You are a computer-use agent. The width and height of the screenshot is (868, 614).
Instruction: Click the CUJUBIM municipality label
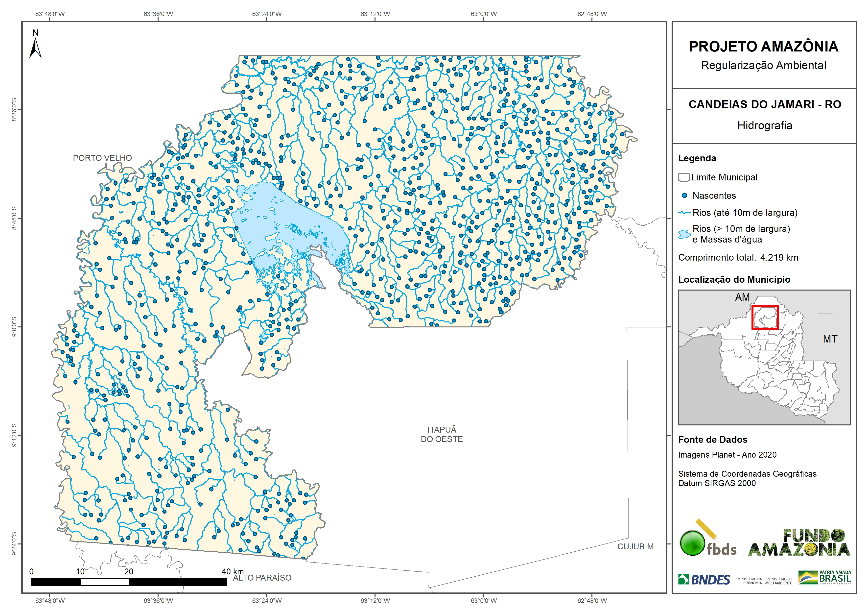point(635,546)
